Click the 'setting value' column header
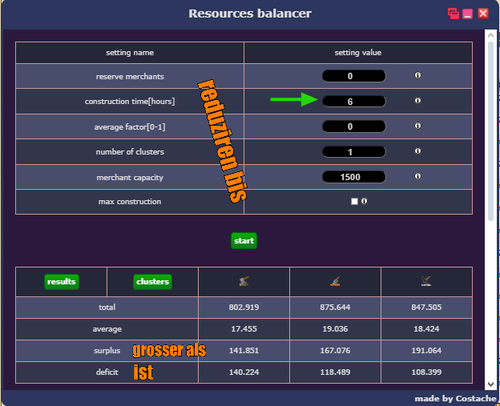This screenshot has height=406, width=500. (x=358, y=53)
